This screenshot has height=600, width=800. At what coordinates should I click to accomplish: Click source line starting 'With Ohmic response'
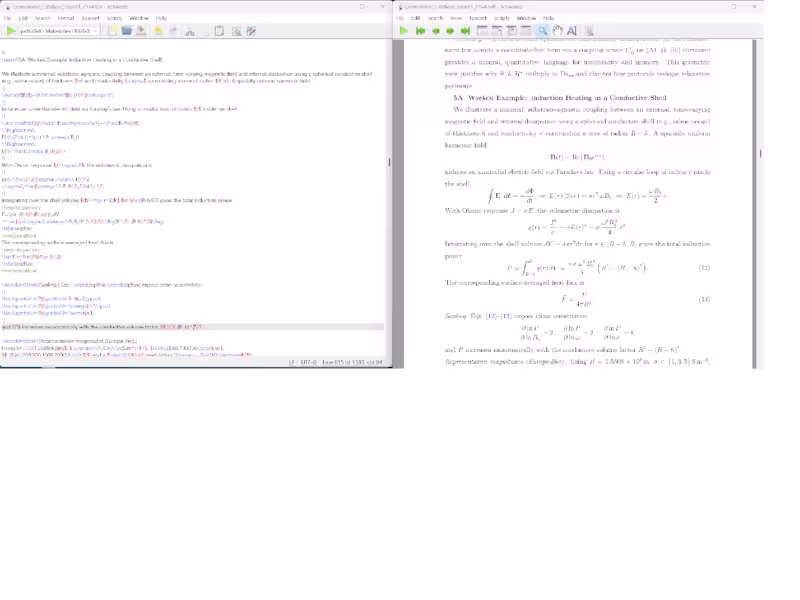pos(77,165)
